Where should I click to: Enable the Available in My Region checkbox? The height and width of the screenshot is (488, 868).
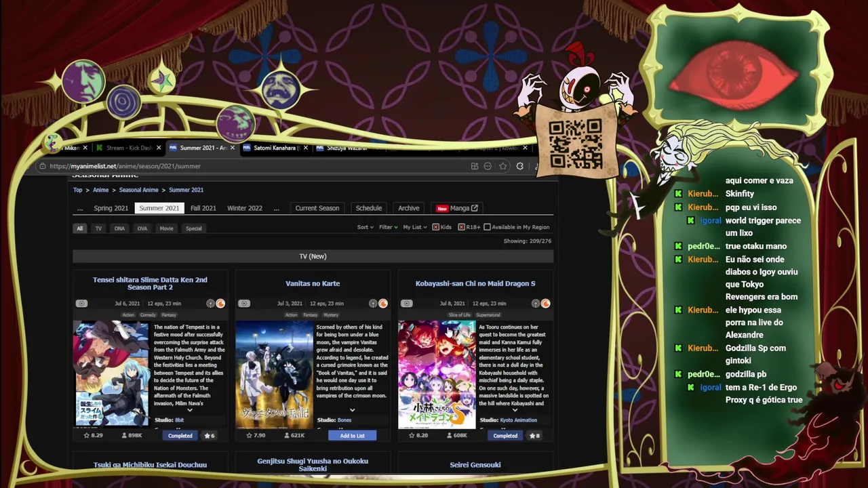coord(487,227)
